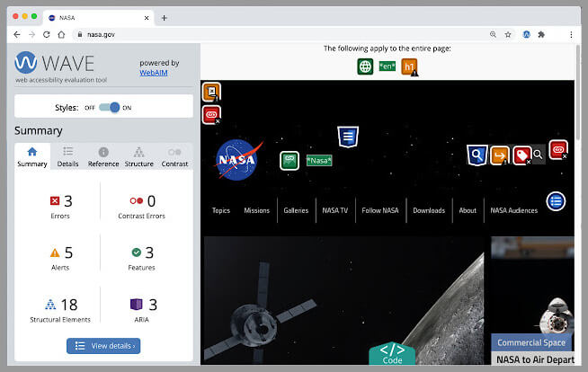
Task: Click the red link error icon below orange icon
Action: pos(211,115)
